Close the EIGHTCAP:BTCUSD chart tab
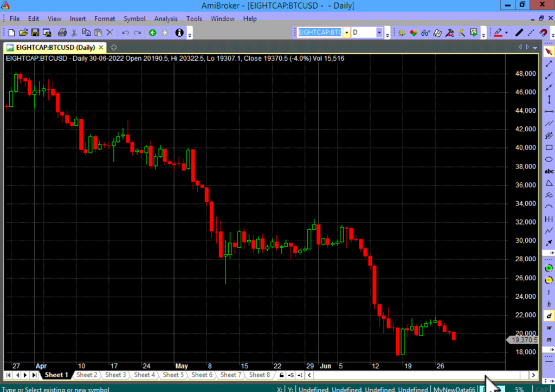The width and height of the screenshot is (555, 392). coord(101,47)
